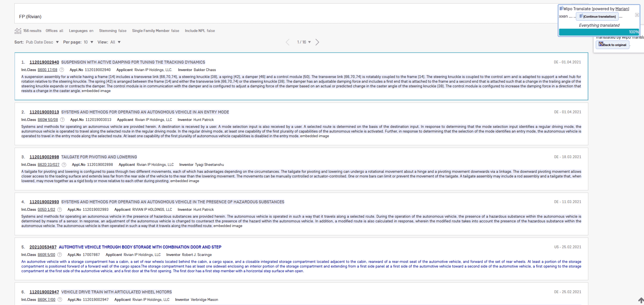
Task: Select title Vehicle Drive Train With Articulated Wheel Motors
Action: pyautogui.click(x=117, y=292)
